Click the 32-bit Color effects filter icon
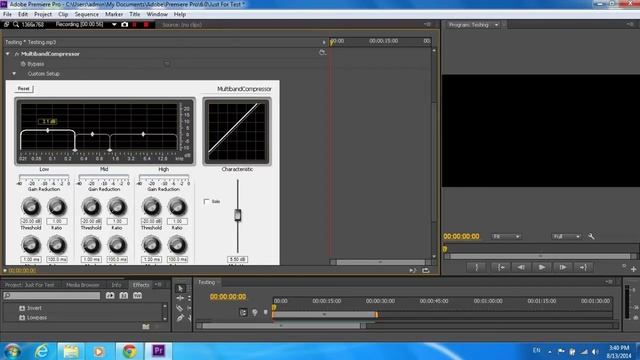Viewport: 640px width, 360px height. coord(124,296)
